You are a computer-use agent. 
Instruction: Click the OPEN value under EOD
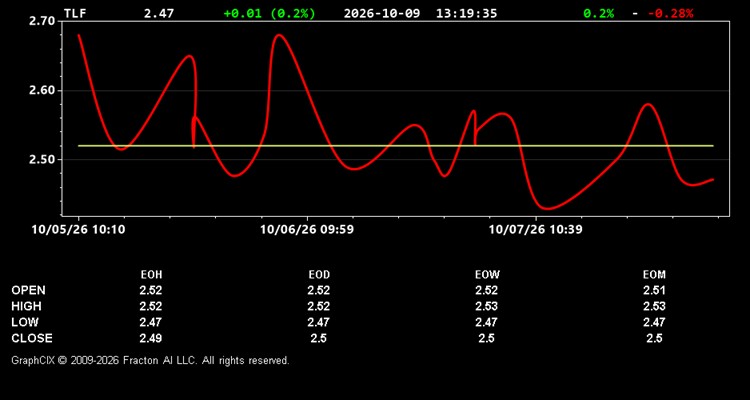click(x=319, y=290)
